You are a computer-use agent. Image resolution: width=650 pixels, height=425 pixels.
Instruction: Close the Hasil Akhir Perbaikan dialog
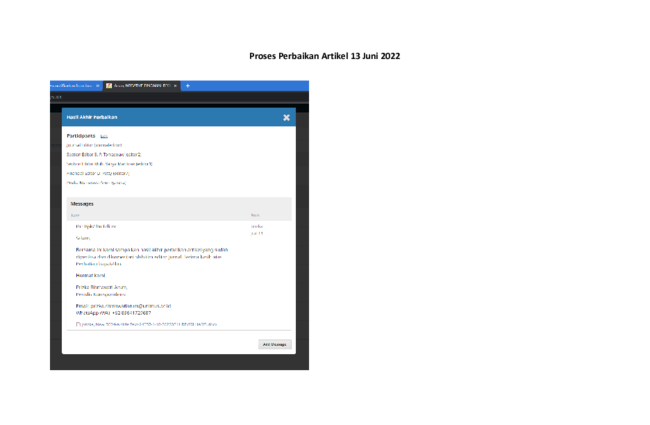286,118
